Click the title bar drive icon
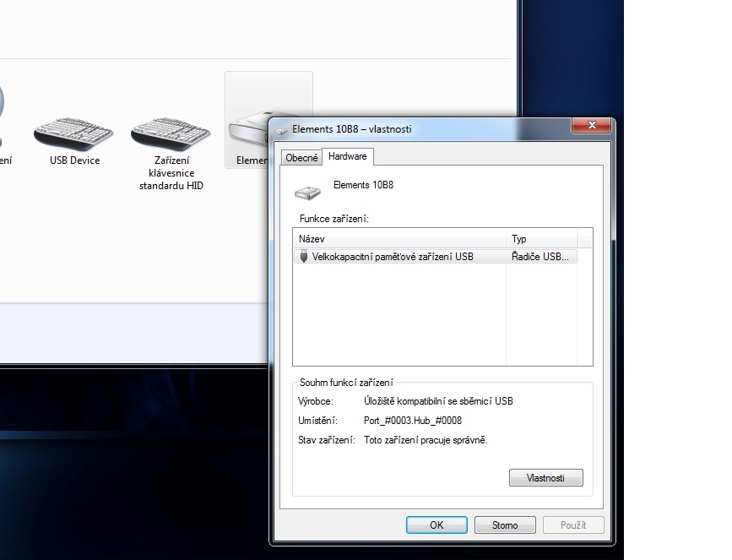 click(x=281, y=130)
